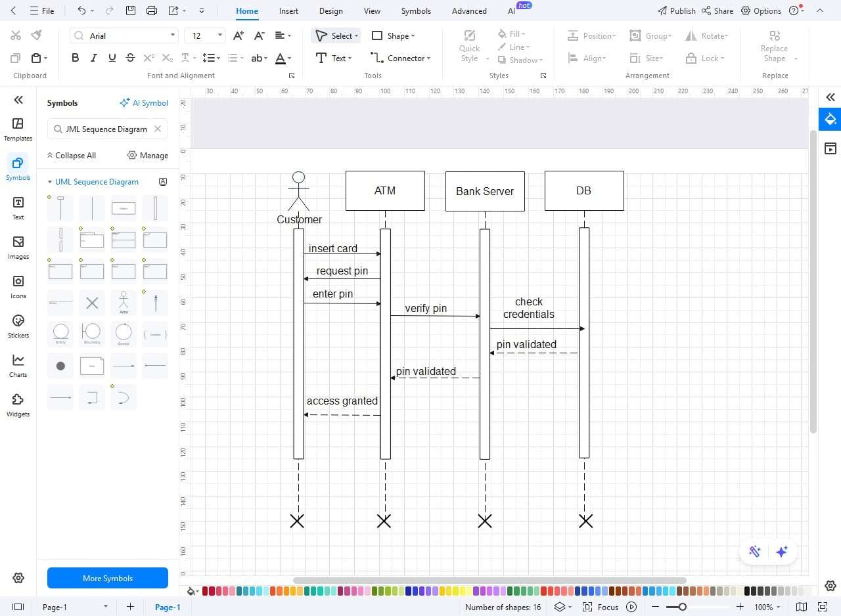Toggle Underline formatting

coord(112,58)
